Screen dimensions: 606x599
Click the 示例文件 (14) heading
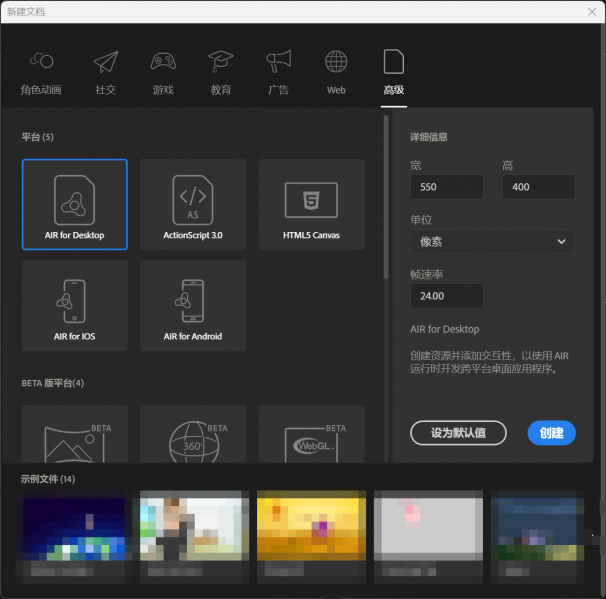point(48,479)
